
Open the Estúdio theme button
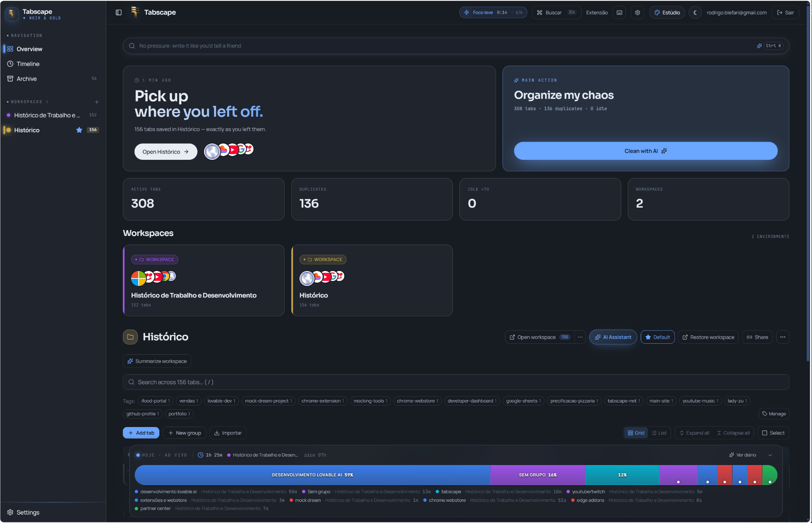point(667,13)
